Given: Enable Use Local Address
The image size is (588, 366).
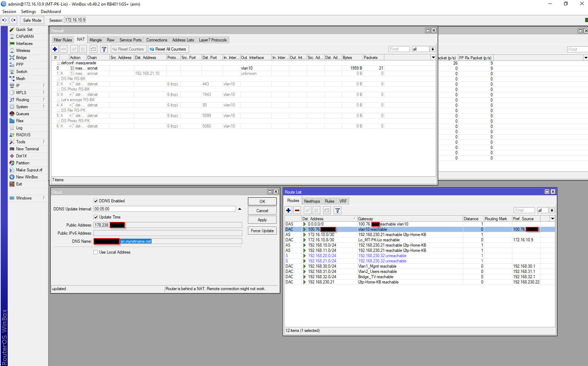Looking at the screenshot, I should coord(96,252).
